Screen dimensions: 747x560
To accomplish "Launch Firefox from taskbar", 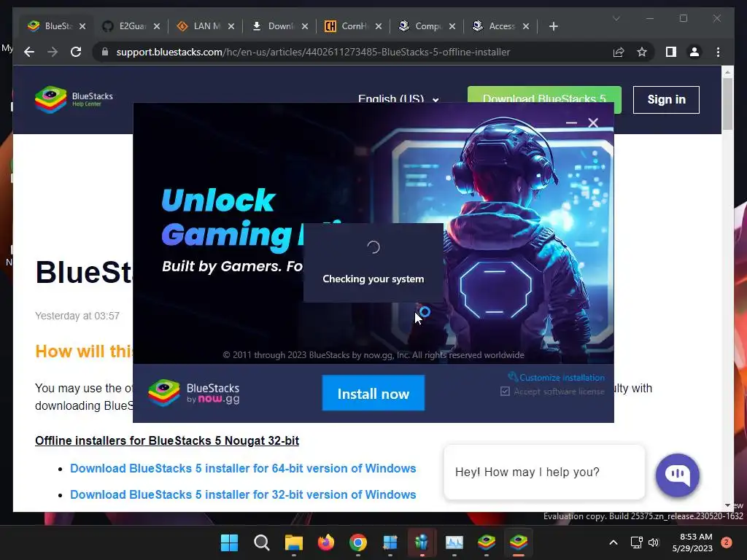I will (x=326, y=542).
